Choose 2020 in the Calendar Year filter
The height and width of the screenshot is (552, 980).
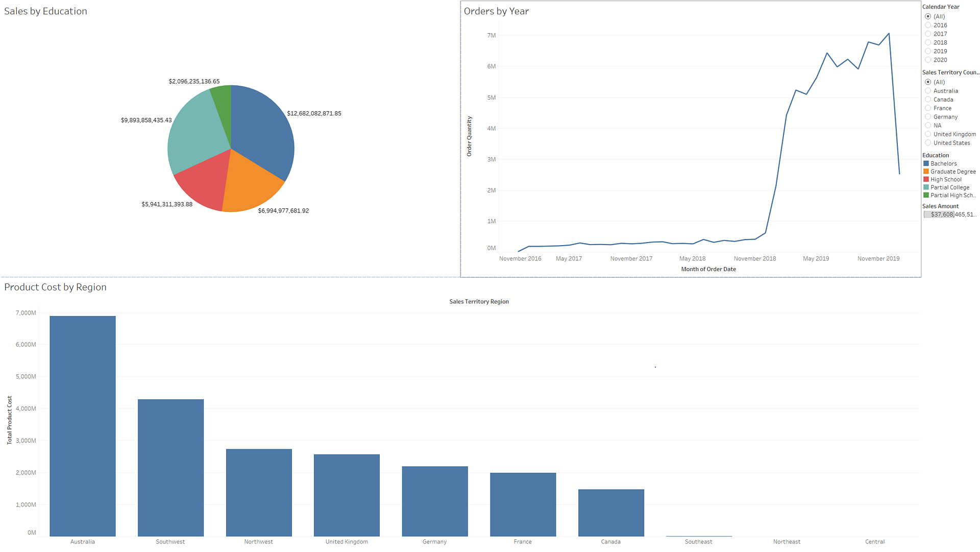928,60
